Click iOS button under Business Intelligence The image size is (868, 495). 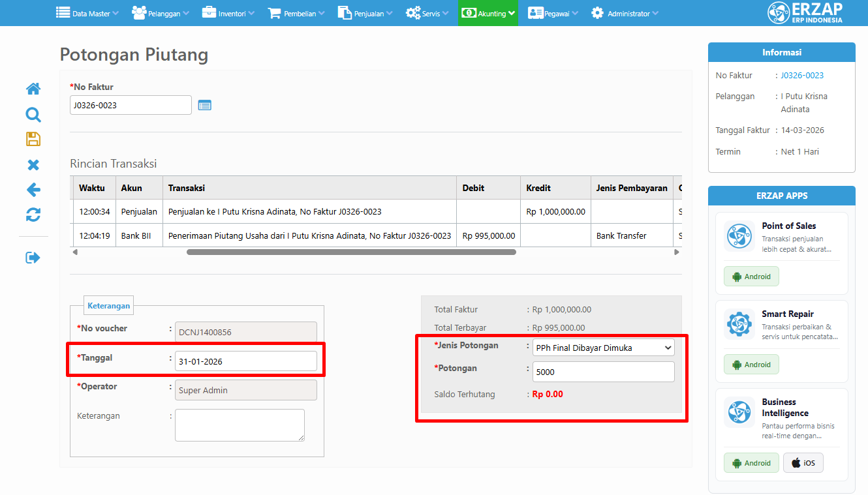803,463
